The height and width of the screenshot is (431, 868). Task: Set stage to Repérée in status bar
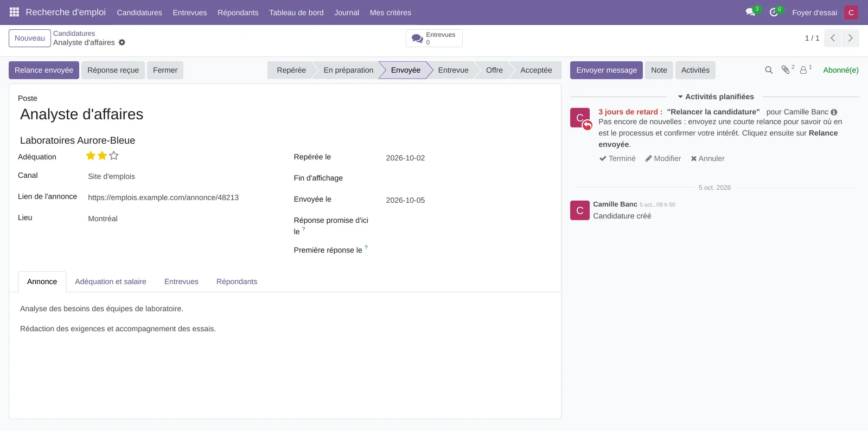click(x=291, y=70)
